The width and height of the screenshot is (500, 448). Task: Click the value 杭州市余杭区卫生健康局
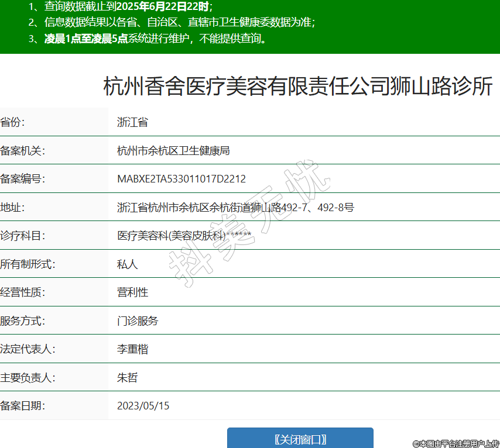pyautogui.click(x=173, y=150)
